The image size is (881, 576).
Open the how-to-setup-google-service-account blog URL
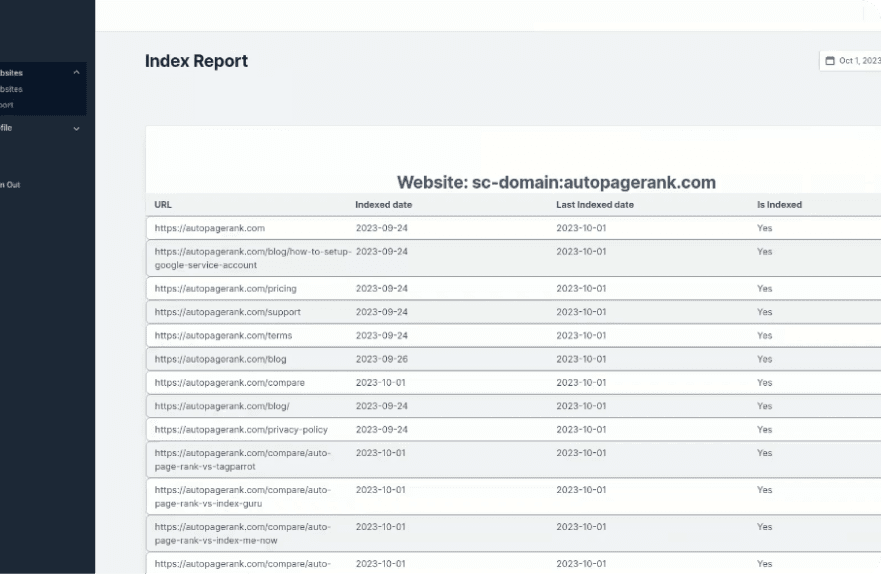(x=250, y=258)
